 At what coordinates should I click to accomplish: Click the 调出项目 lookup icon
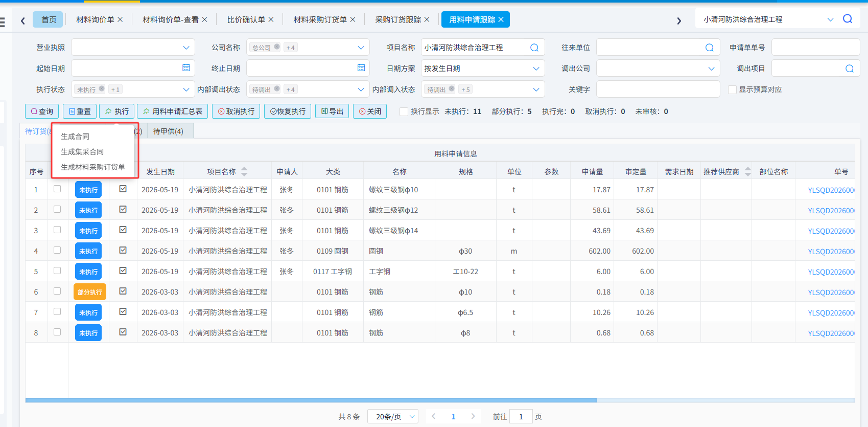click(850, 69)
